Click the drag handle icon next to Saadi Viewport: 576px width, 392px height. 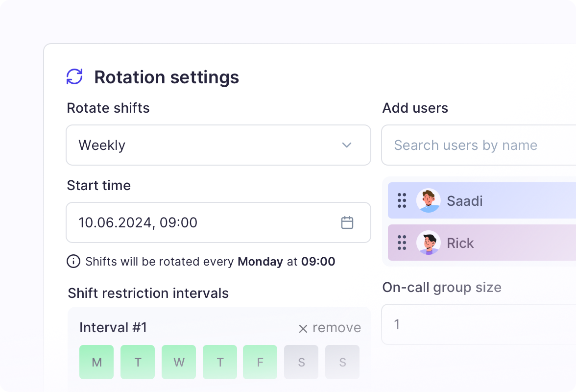[x=402, y=201]
